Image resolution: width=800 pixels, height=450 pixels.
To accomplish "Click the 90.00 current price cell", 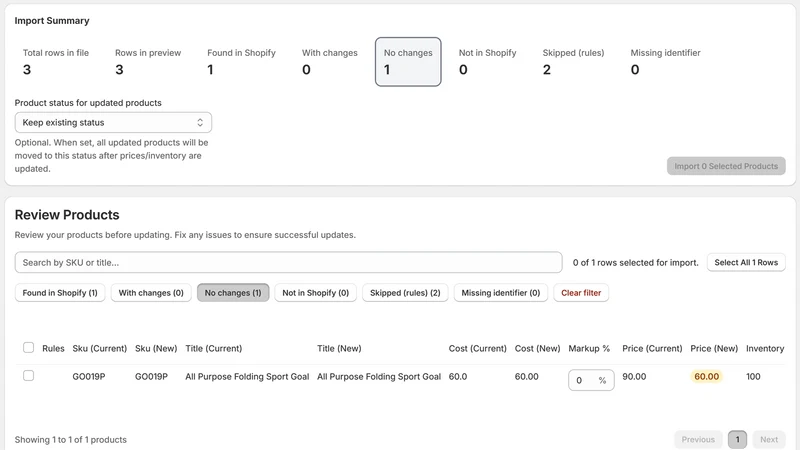I will coord(634,377).
